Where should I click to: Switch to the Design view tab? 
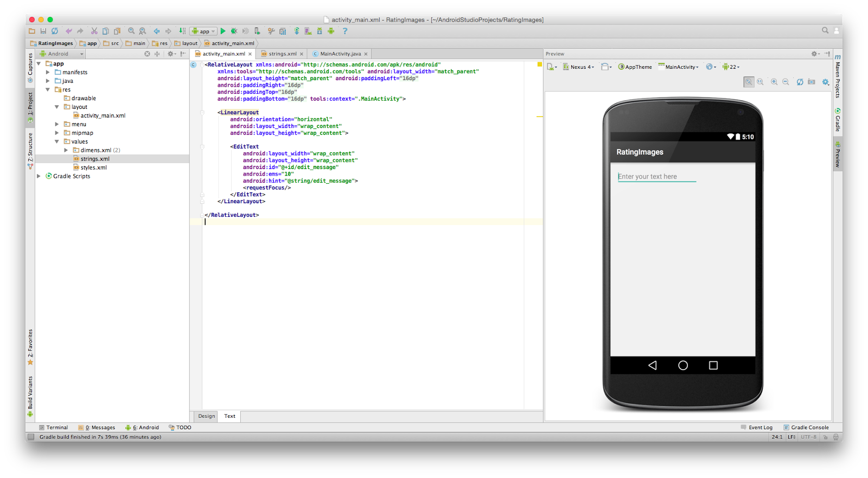[206, 416]
